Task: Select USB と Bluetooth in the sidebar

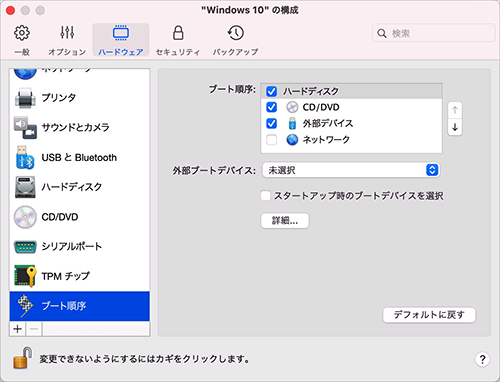Action: pyautogui.click(x=80, y=157)
